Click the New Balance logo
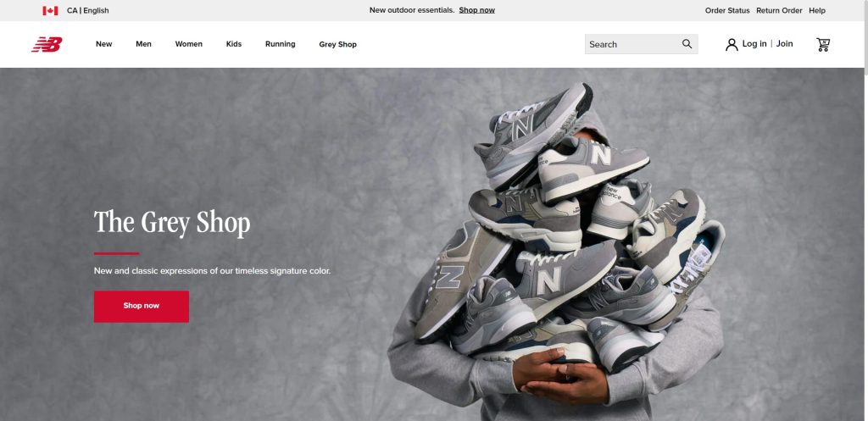Screen dimensions: 868x421 pos(47,44)
